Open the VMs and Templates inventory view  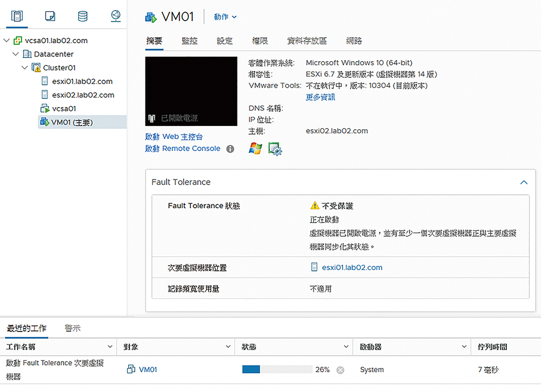click(50, 16)
